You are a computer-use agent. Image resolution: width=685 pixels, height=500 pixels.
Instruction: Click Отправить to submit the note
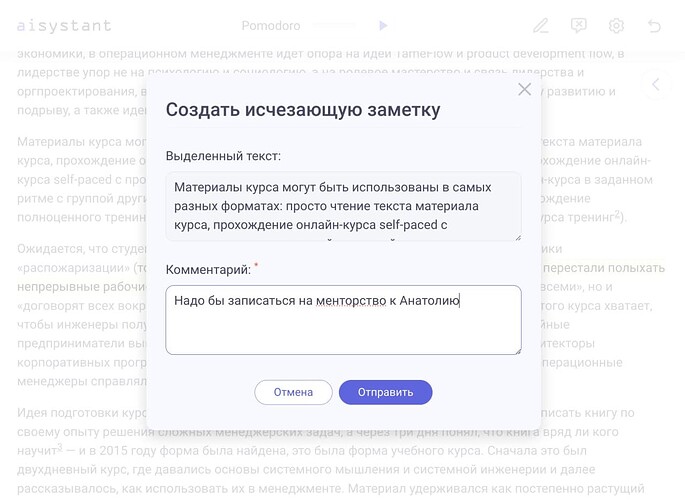point(385,392)
